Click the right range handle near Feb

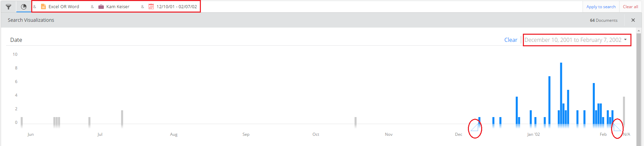(x=617, y=128)
